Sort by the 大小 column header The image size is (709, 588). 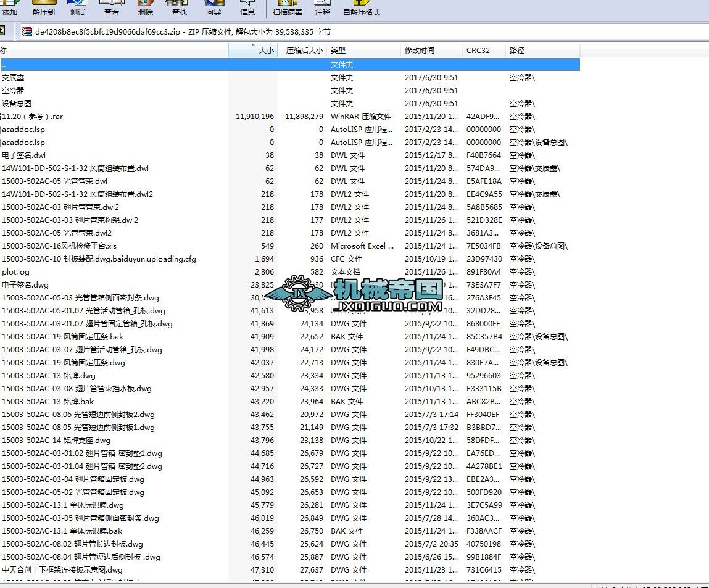[253, 50]
